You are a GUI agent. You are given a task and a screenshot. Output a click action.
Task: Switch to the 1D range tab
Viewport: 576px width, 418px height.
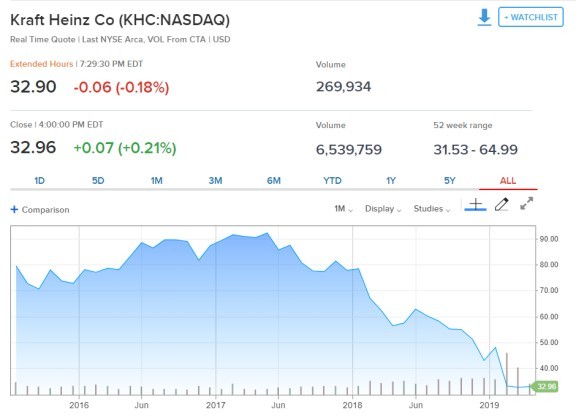tap(39, 181)
